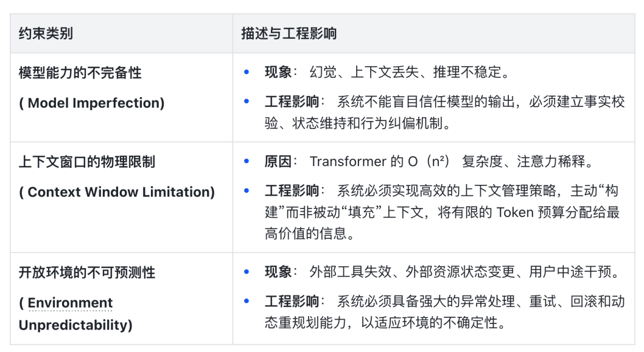Click the word Transformer in the table
Image resolution: width=644 pixels, height=352 pixels.
tap(348, 161)
